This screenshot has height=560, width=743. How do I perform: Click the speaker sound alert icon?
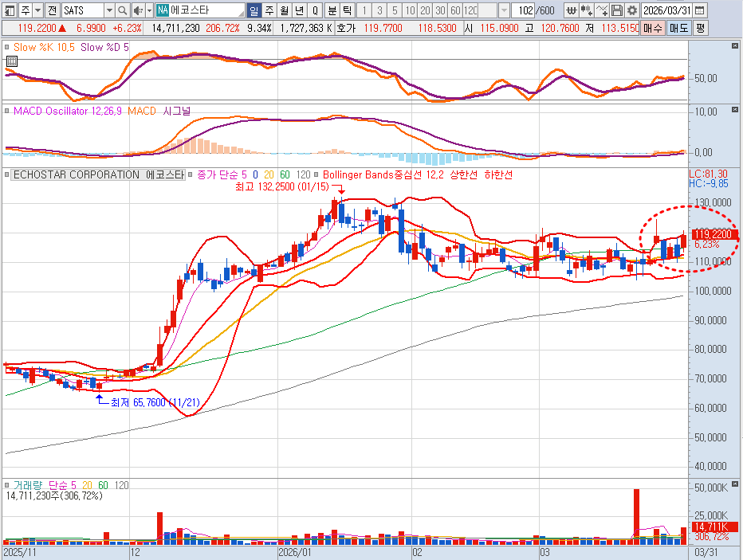[x=138, y=10]
